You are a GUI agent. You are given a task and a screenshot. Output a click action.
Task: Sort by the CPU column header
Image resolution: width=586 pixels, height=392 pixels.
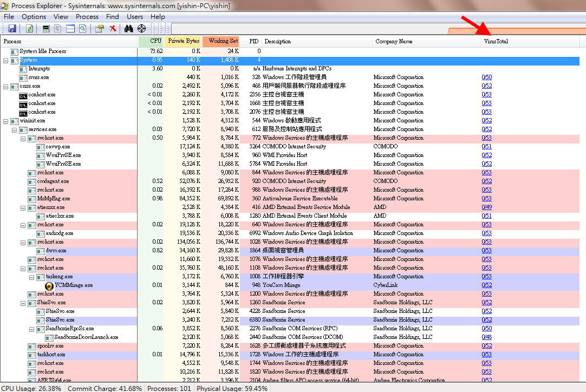pos(151,41)
